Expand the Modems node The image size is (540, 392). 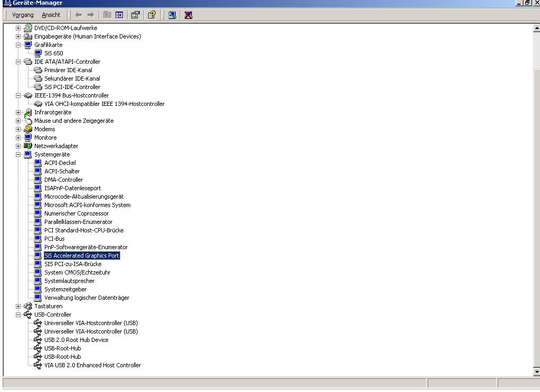click(x=18, y=129)
